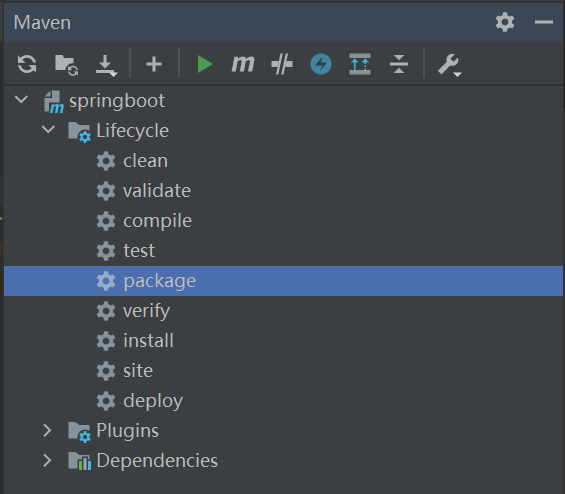
Task: Click gear icon beside package
Action: pos(106,281)
